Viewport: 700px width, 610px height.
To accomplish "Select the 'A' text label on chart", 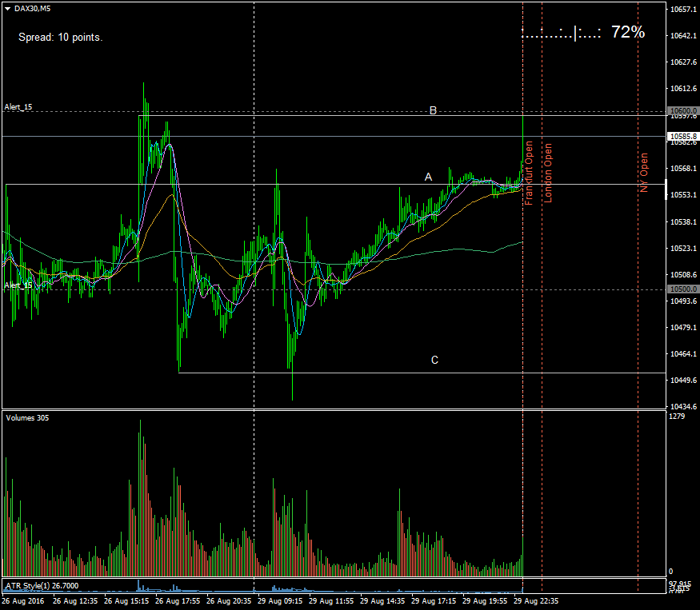I will tap(428, 177).
